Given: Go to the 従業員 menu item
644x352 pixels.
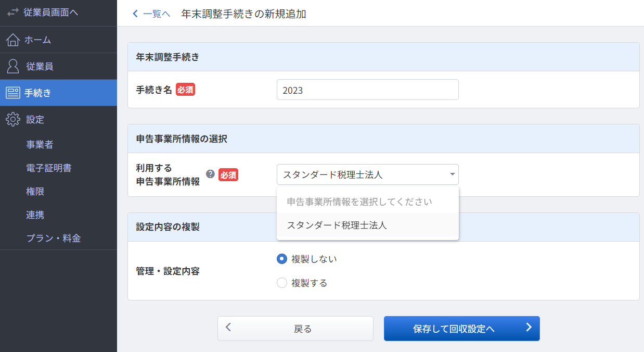Looking at the screenshot, I should 58,66.
